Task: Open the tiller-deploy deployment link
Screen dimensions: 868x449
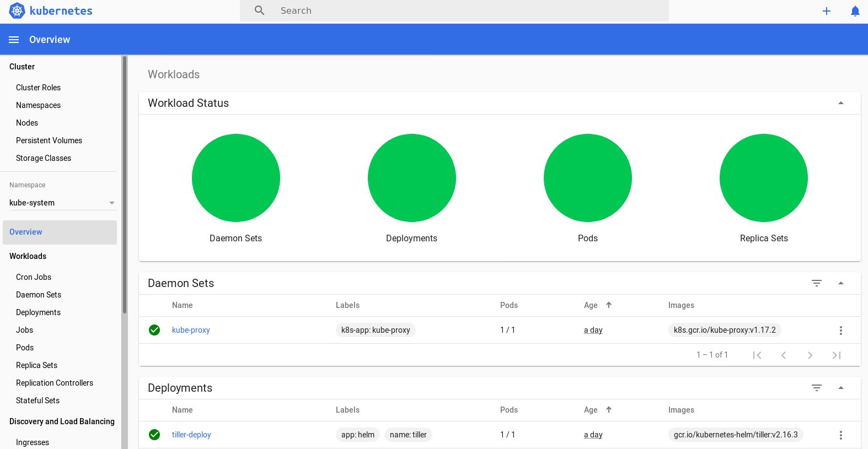Action: tap(191, 435)
